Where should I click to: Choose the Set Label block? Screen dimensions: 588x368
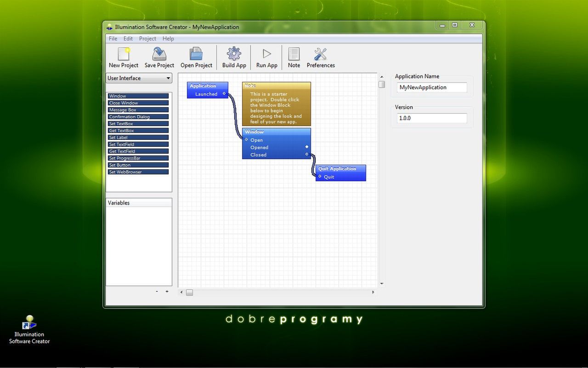pyautogui.click(x=138, y=138)
